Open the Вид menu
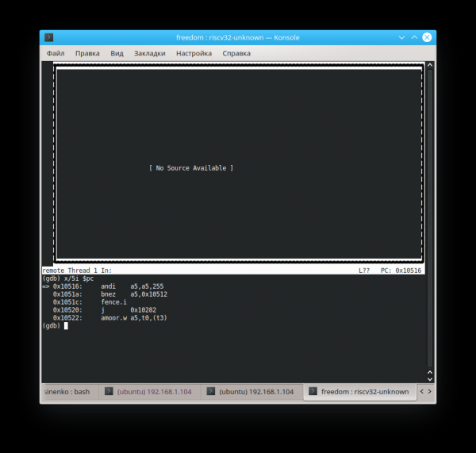The height and width of the screenshot is (453, 476). point(117,53)
